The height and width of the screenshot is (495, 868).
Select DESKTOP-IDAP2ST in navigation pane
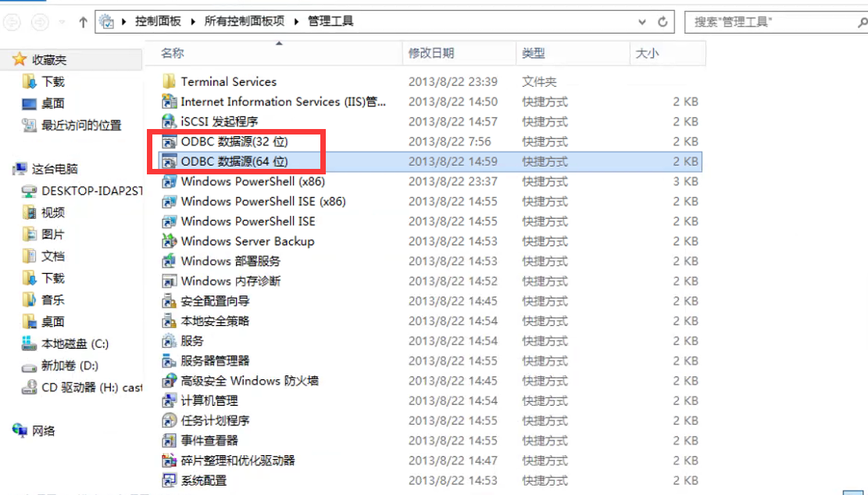pyautogui.click(x=92, y=192)
